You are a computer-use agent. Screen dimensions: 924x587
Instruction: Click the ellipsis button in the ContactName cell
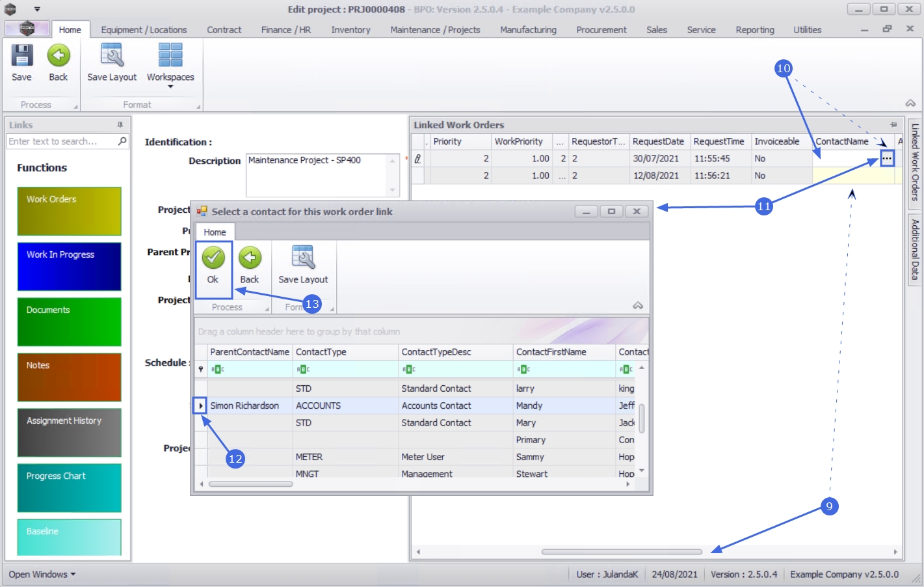pos(887,158)
